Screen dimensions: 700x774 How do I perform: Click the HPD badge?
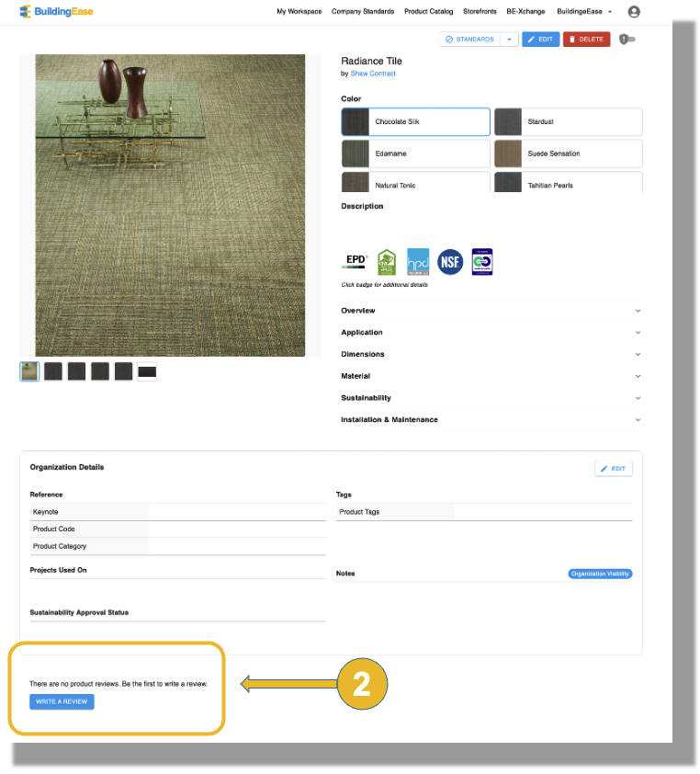tap(418, 262)
